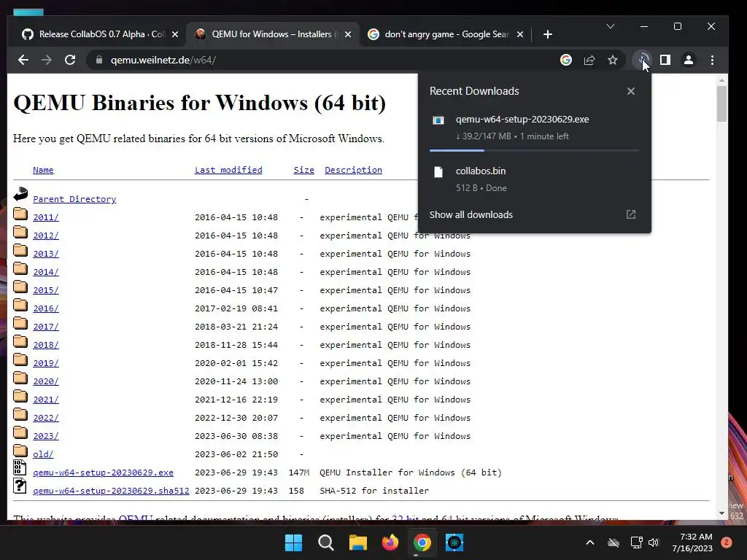Screen dimensions: 747x560
Task: Click the forward navigation arrow
Action: coord(47,60)
